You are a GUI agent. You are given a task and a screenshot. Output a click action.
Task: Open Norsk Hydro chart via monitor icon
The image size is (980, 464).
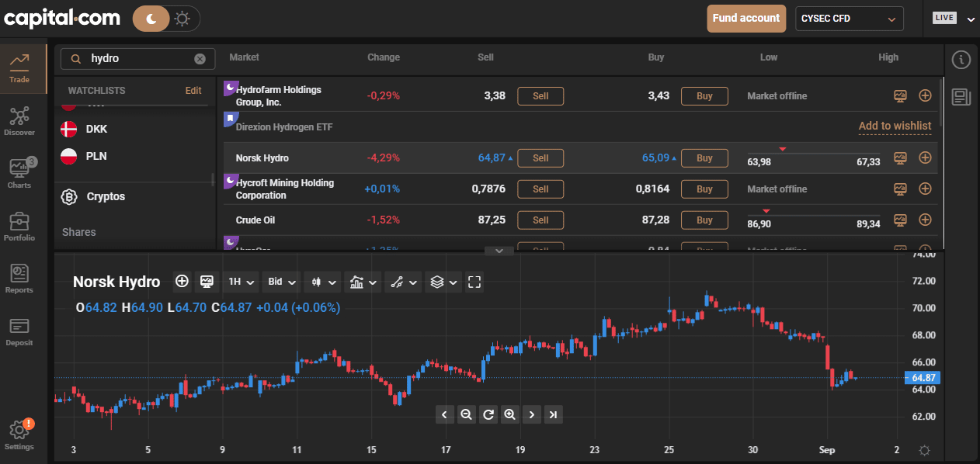tap(899, 158)
